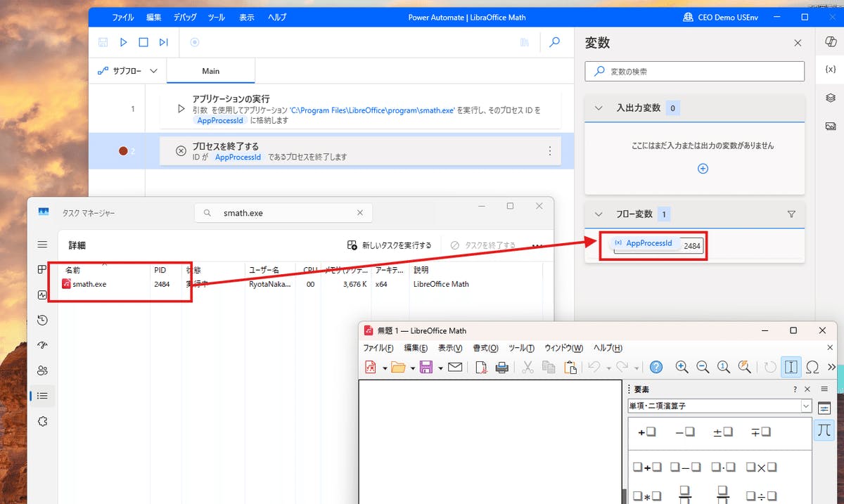Run next action step icon

click(164, 42)
